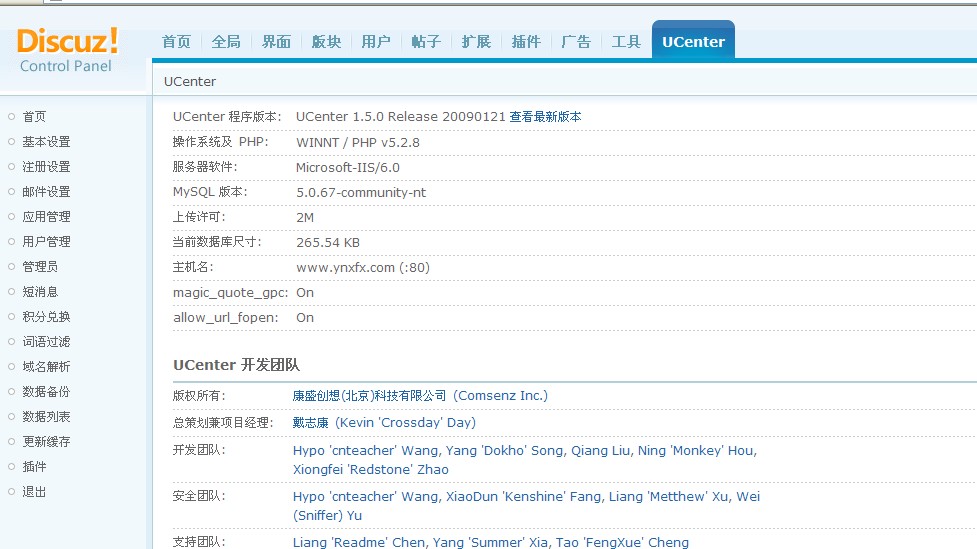Go to 域名解析 sidebar item

[46, 366]
